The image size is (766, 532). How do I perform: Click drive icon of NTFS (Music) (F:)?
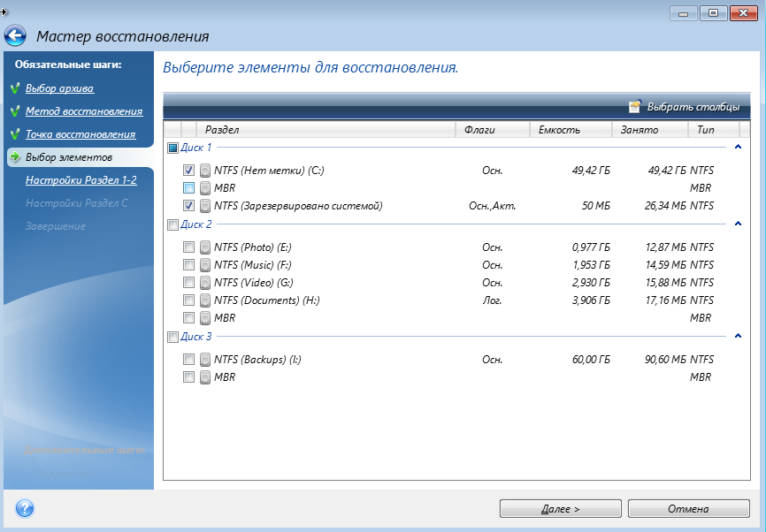point(205,265)
